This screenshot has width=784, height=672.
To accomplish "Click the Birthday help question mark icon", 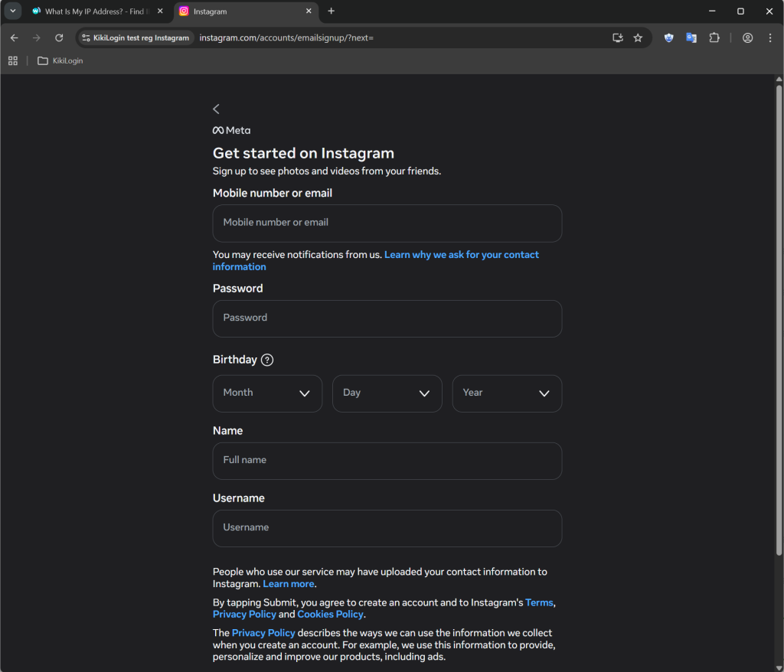I will click(x=267, y=360).
